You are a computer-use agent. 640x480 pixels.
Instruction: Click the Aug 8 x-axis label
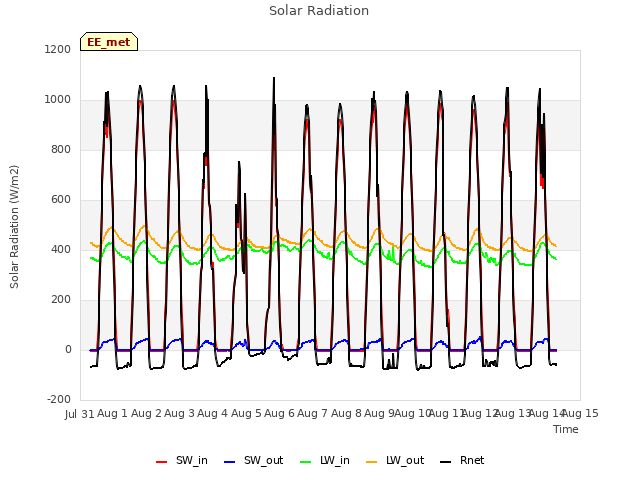pyautogui.click(x=346, y=413)
